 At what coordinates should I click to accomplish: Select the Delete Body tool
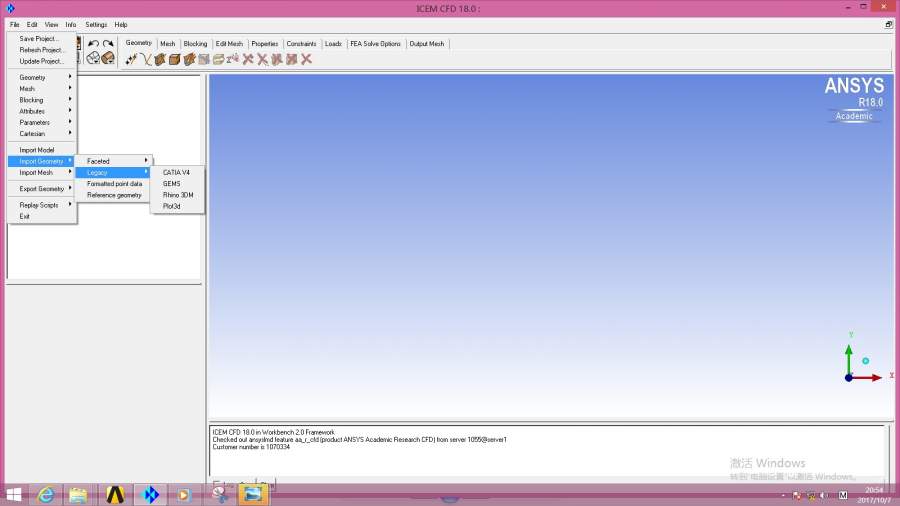click(x=292, y=59)
